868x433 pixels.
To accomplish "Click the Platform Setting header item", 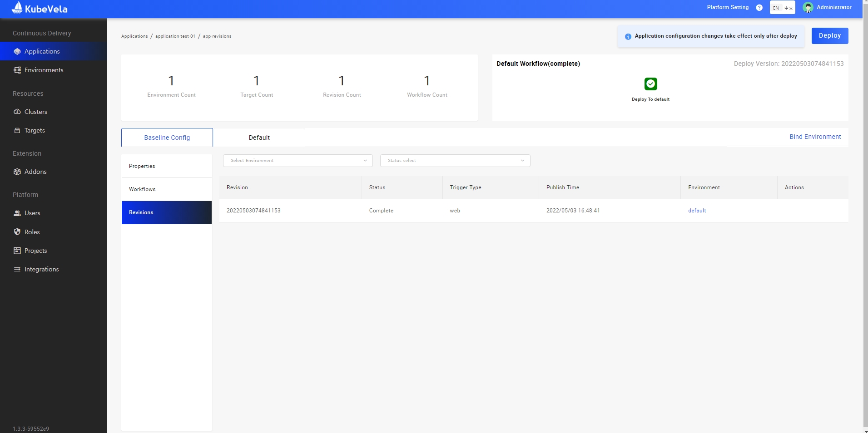I will [x=727, y=8].
